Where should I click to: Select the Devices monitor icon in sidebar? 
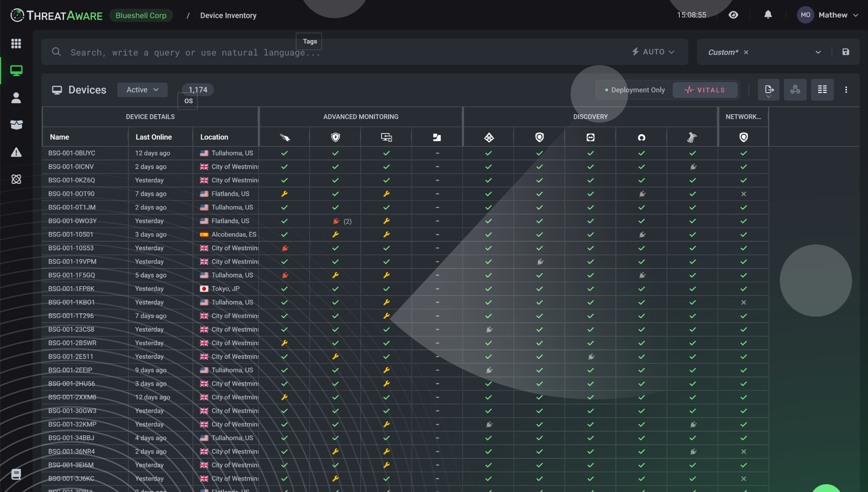tap(16, 71)
